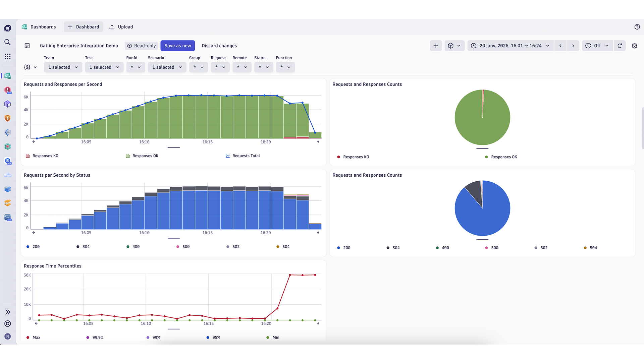Open the Team selection dropdown
This screenshot has height=362, width=644.
point(63,67)
